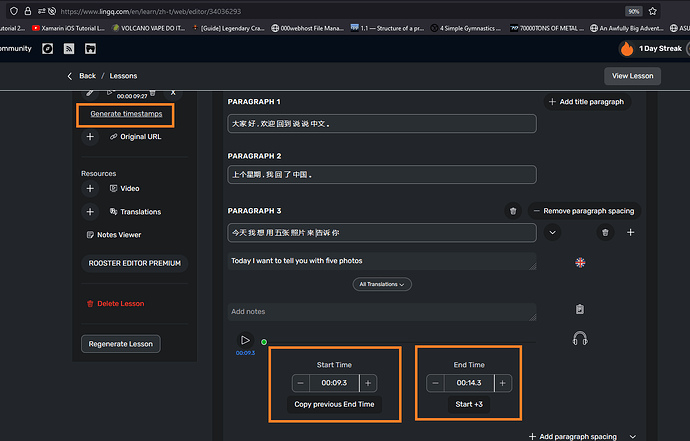Screen dimensions: 690x441
Task: Click the green audio timeline marker dot
Action: pyautogui.click(x=264, y=342)
